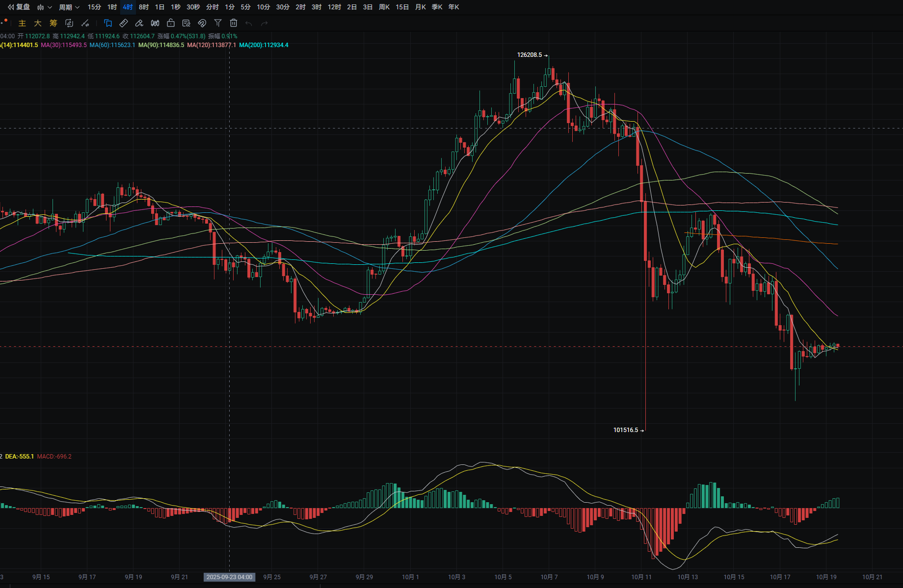Click the redo arrow icon

pyautogui.click(x=265, y=23)
